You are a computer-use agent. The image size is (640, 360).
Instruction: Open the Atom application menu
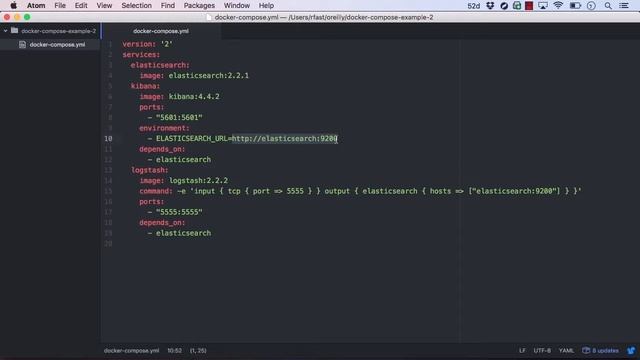(x=36, y=6)
